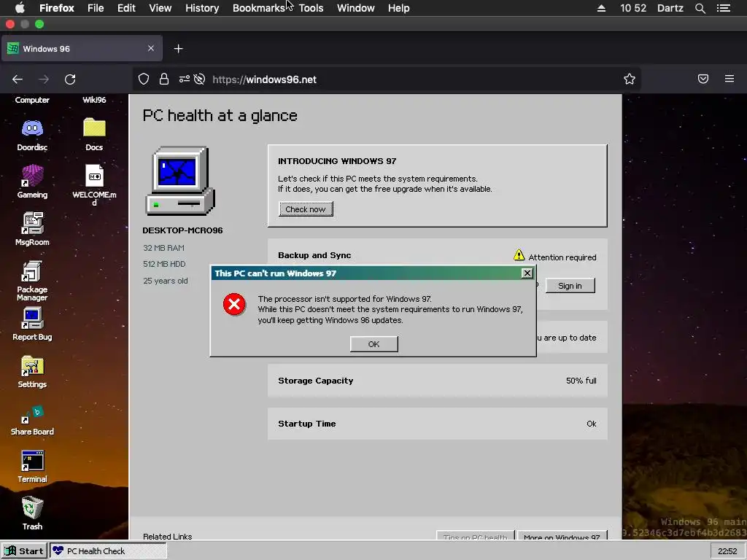Click OK in the error dialog
The width and height of the screenshot is (747, 560).
coord(373,344)
